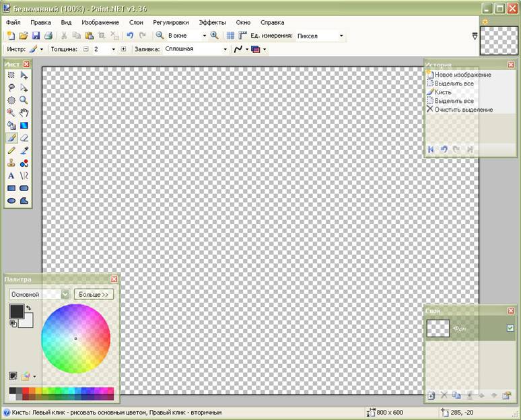Select the Rectangle shape tool

coord(11,188)
